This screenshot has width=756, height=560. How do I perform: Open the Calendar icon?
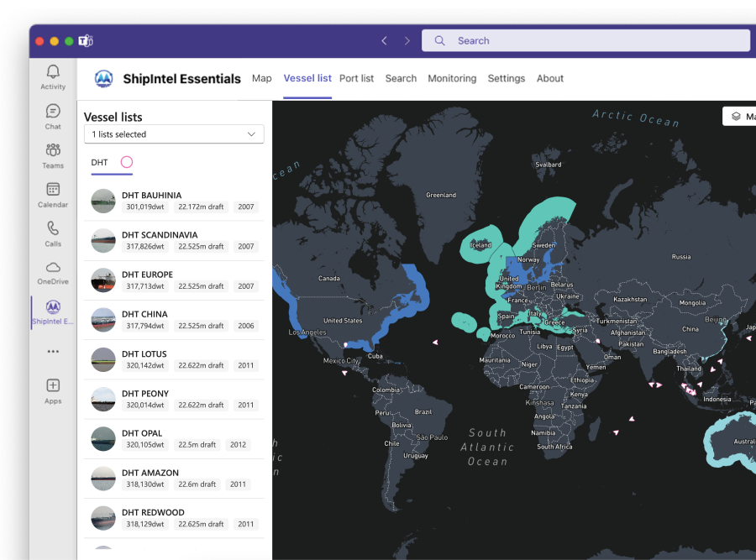[x=53, y=191]
